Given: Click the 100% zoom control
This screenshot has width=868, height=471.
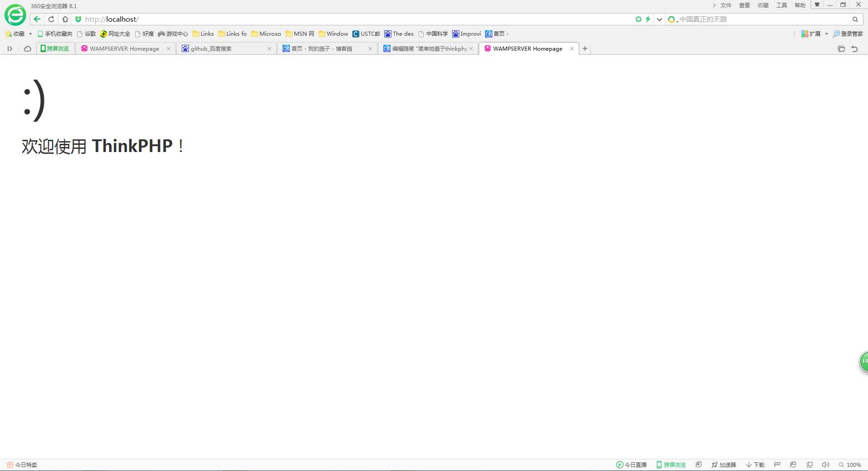Looking at the screenshot, I should click(x=850, y=465).
